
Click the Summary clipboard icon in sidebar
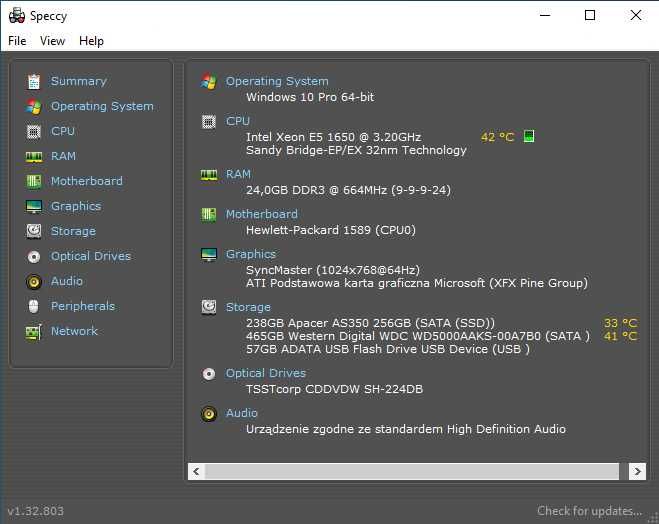pyautogui.click(x=34, y=82)
